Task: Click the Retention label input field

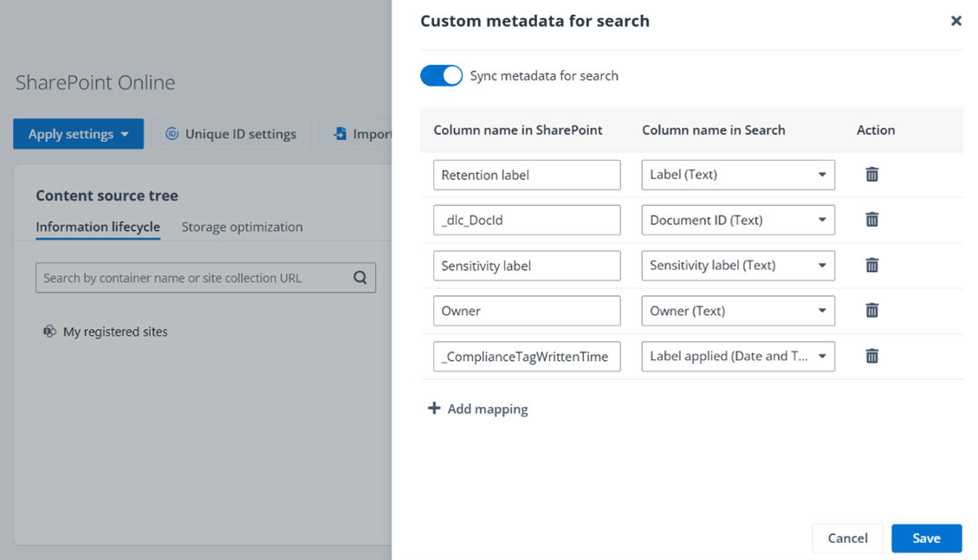Action: pyautogui.click(x=527, y=175)
